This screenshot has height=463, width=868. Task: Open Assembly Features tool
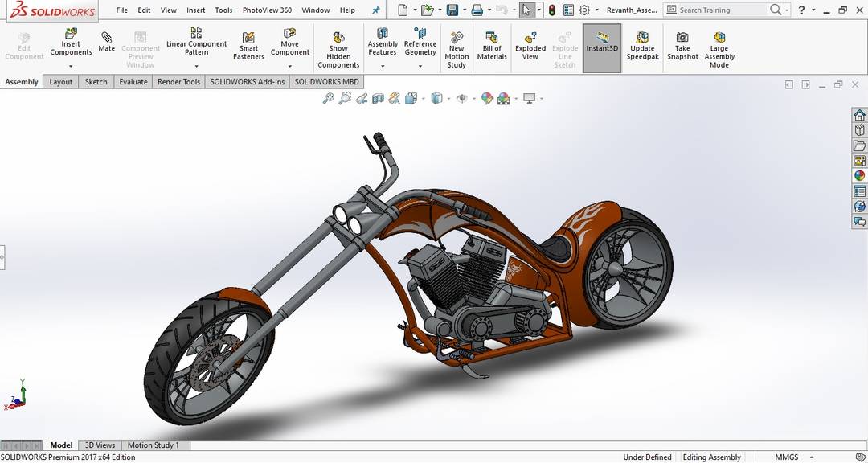pos(383,42)
